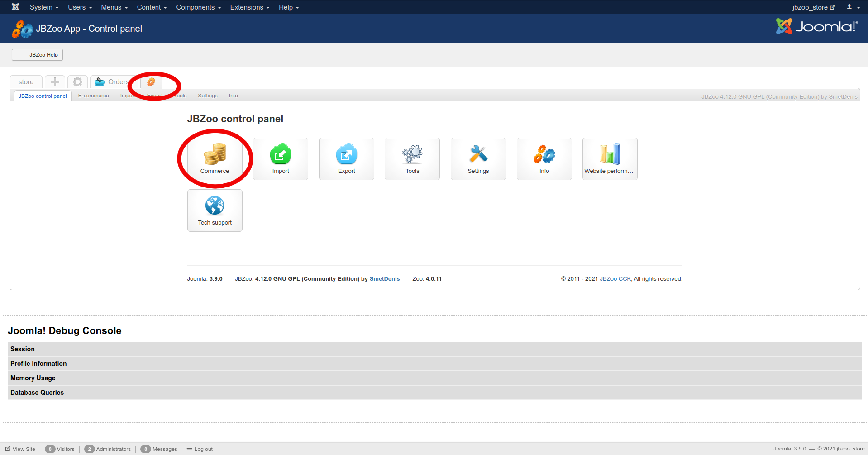The image size is (868, 455).
Task: Click the JBZoo App header gears icon
Action: [22, 29]
